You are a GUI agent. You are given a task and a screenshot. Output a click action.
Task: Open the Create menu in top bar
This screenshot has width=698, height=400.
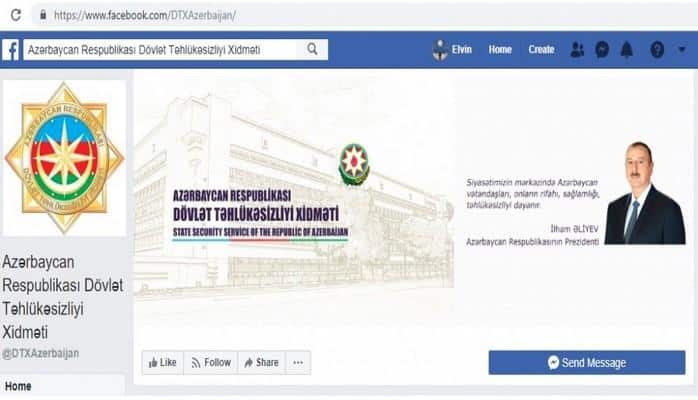coord(541,49)
